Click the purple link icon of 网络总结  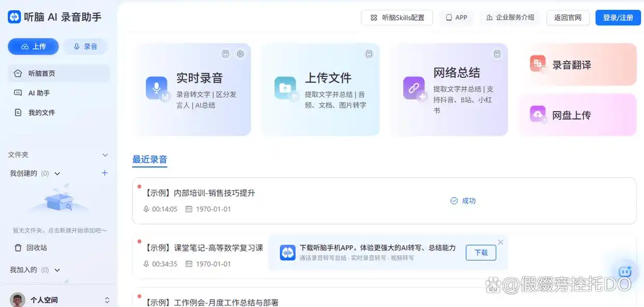414,89
